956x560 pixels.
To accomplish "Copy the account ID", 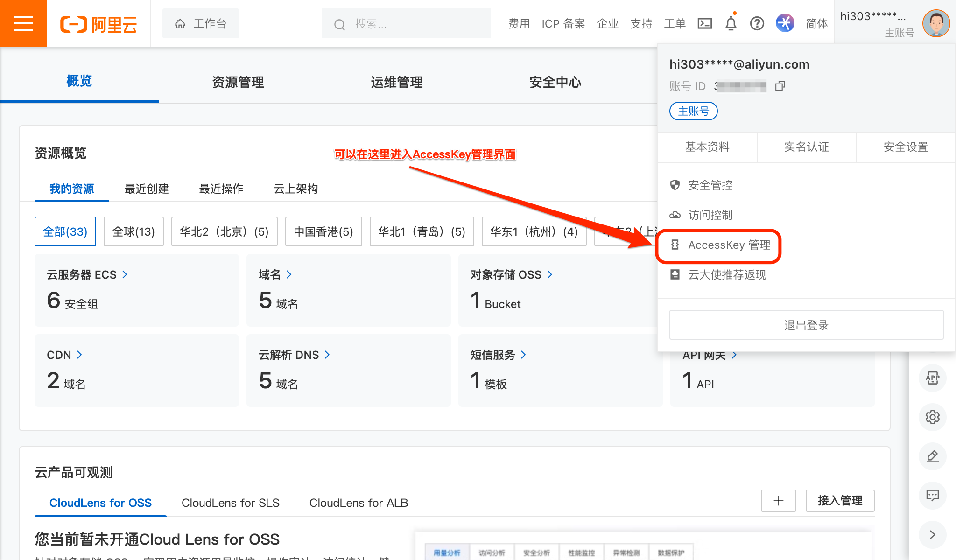I will point(780,86).
